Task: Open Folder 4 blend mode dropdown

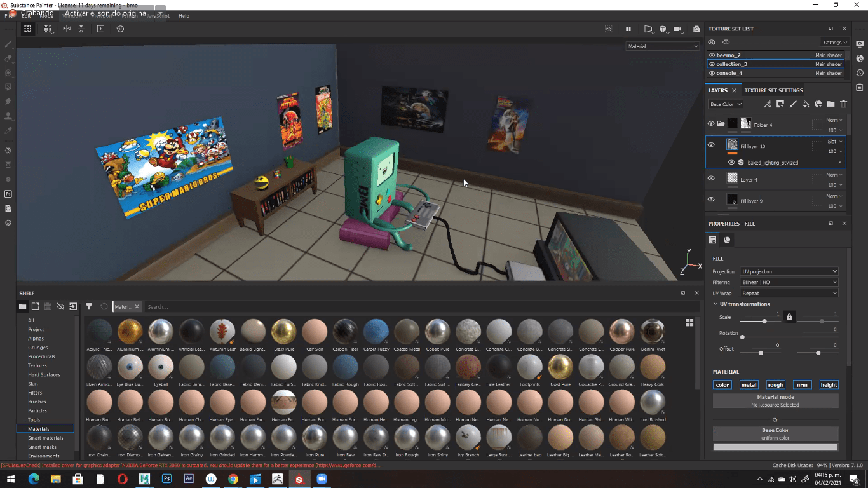Action: point(835,121)
